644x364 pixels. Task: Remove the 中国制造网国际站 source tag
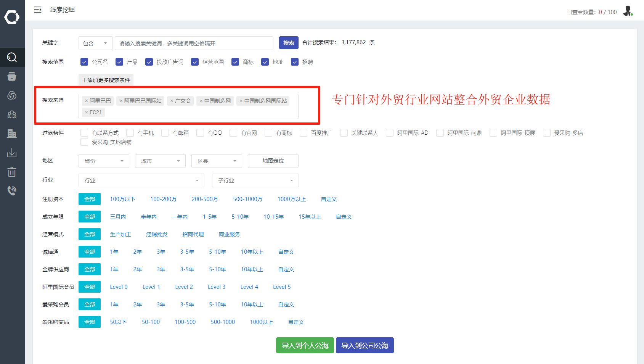pyautogui.click(x=241, y=101)
